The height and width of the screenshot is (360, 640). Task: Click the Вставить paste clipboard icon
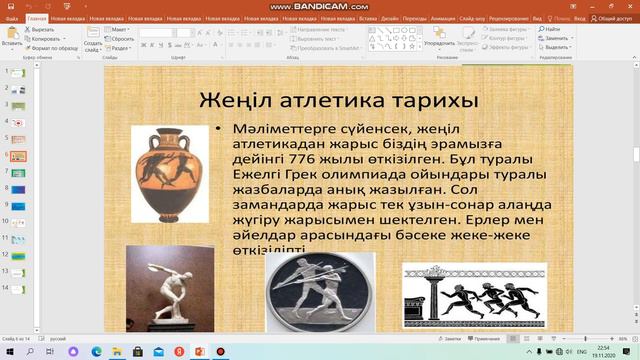[12, 33]
